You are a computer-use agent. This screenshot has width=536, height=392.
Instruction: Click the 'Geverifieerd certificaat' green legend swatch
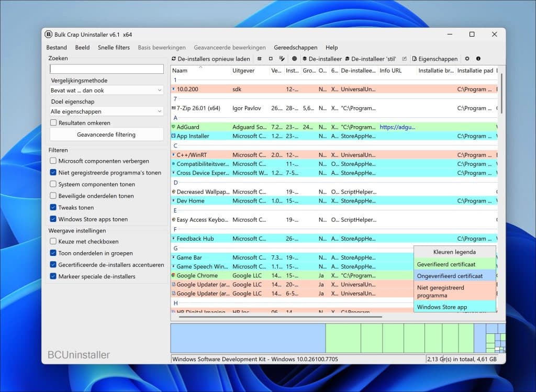(x=455, y=264)
